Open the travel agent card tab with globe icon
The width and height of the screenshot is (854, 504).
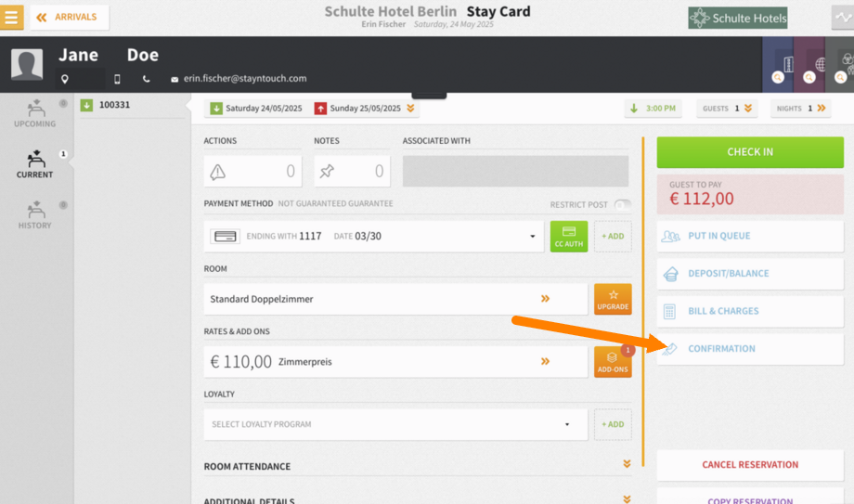809,64
